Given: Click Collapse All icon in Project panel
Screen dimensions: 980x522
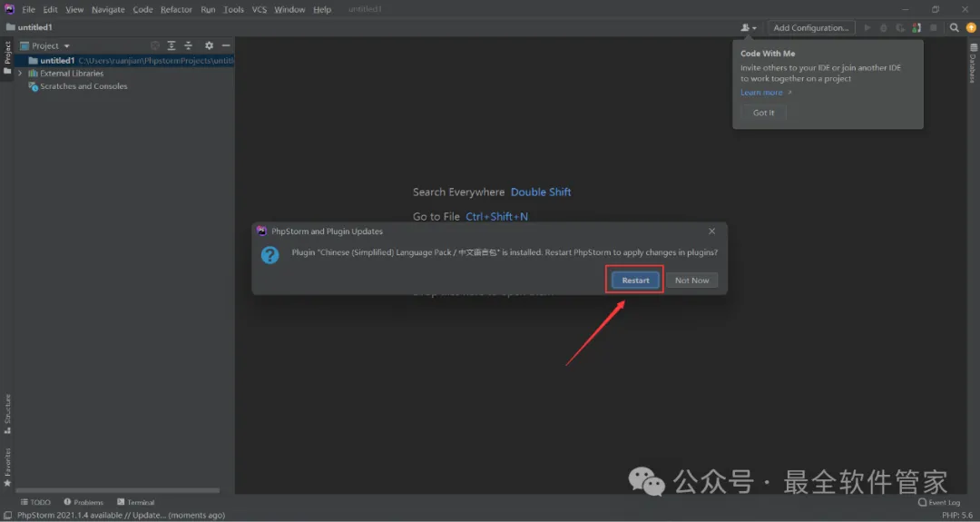Looking at the screenshot, I should pyautogui.click(x=188, y=45).
